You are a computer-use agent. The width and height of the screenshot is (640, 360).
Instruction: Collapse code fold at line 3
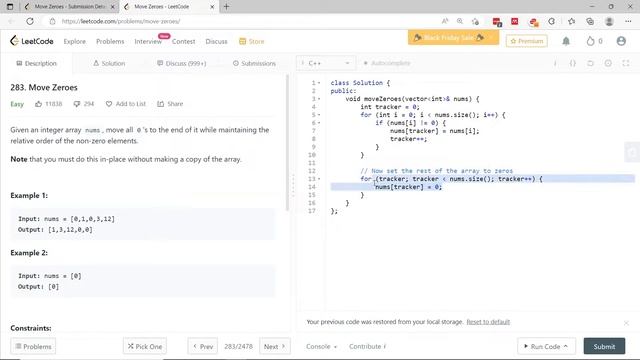[319, 99]
